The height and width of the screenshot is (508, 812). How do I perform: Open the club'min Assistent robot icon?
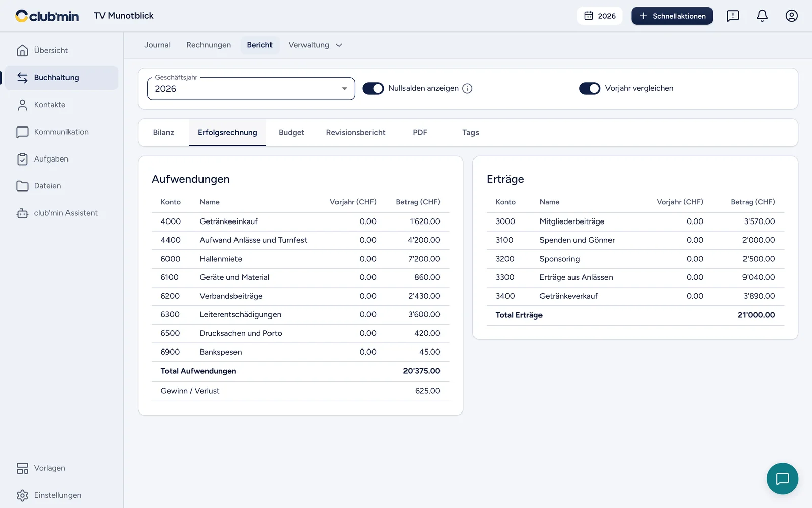(22, 213)
